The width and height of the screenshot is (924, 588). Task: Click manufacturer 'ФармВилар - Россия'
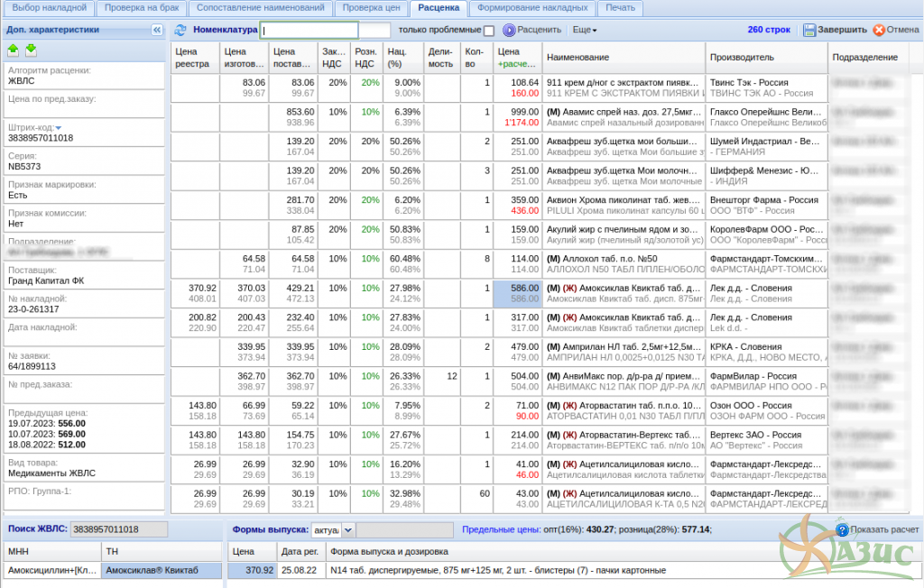(x=753, y=376)
